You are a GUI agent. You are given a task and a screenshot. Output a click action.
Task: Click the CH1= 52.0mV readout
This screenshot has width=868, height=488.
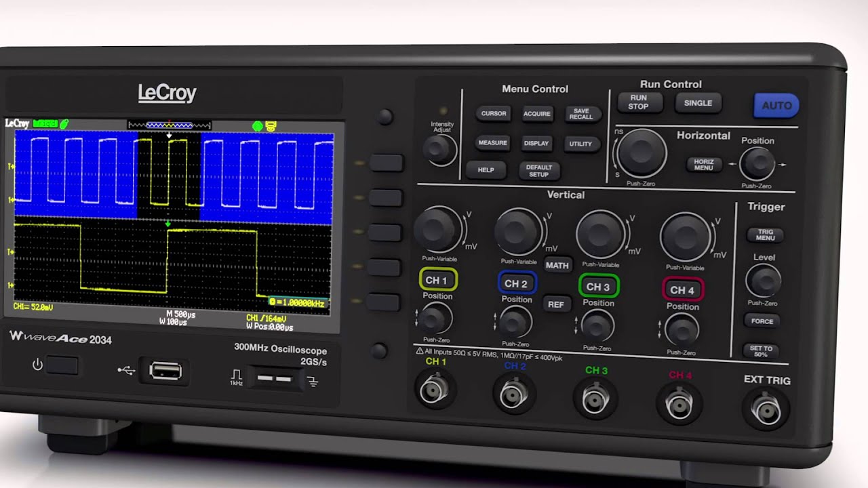point(33,307)
